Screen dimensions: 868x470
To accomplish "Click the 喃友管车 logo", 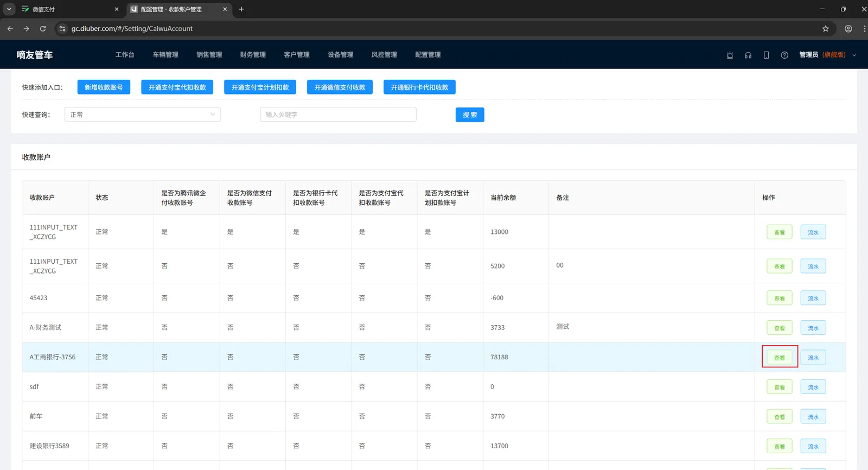I will click(35, 55).
